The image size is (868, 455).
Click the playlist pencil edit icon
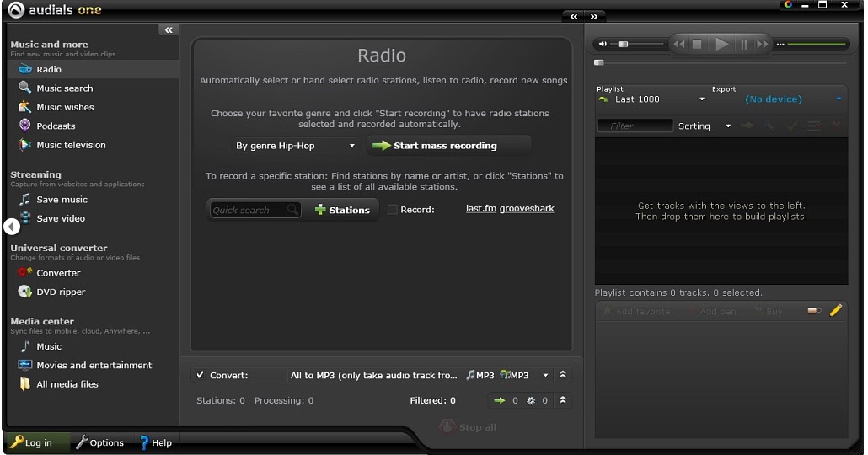(836, 310)
